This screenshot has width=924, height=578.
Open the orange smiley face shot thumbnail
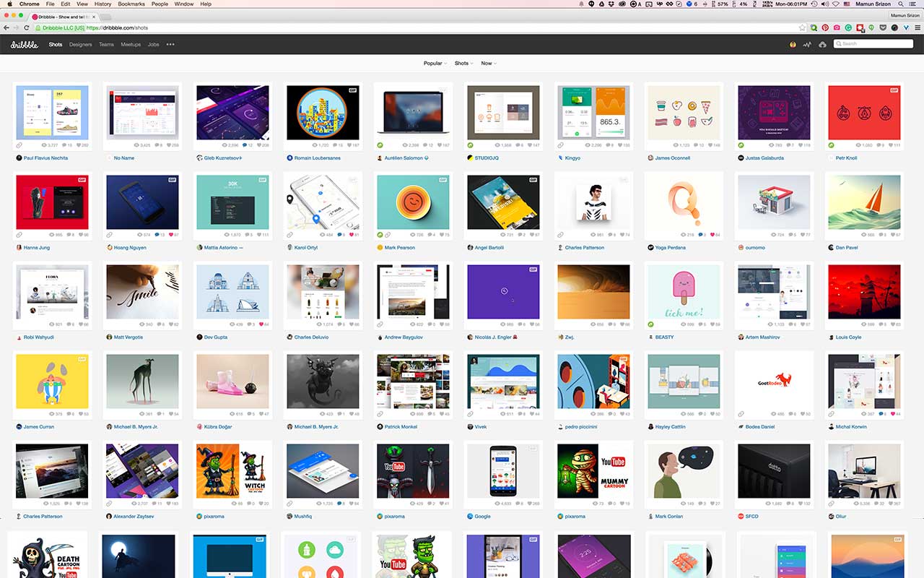coord(413,202)
